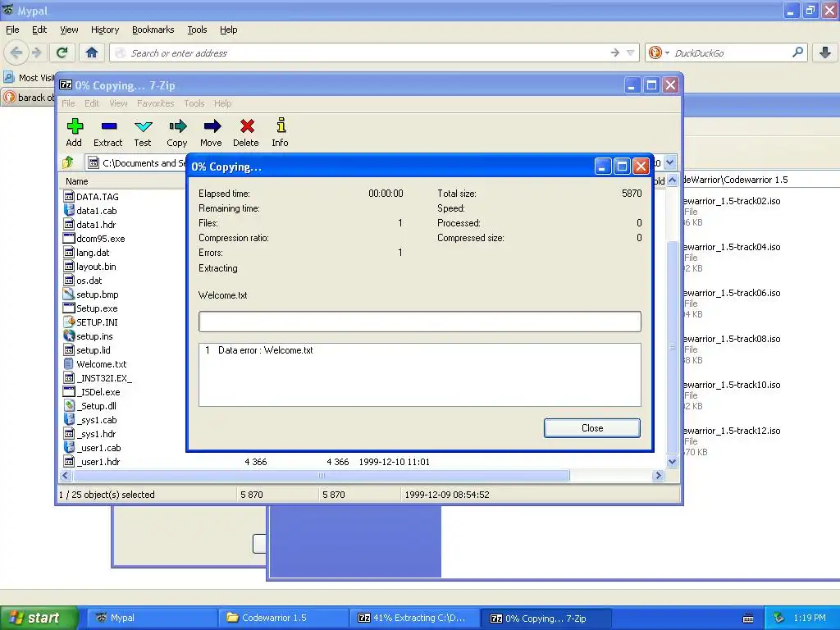Viewport: 840px width, 630px height.
Task: Open the Help menu in Mypal
Action: (x=228, y=30)
